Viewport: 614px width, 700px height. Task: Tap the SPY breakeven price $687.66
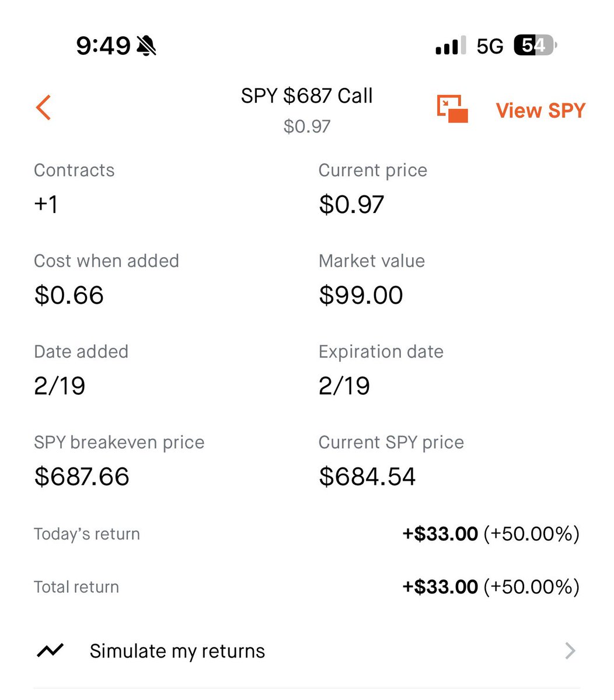point(82,477)
